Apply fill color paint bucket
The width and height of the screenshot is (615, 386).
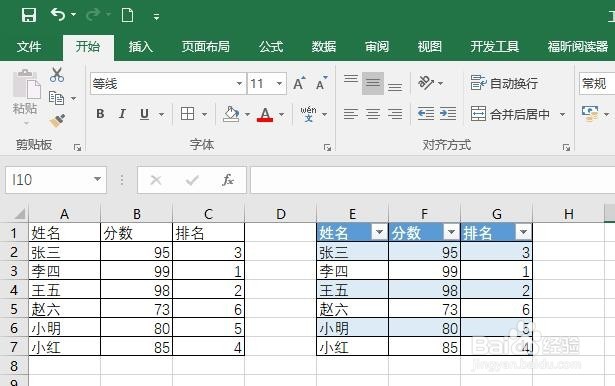click(231, 114)
